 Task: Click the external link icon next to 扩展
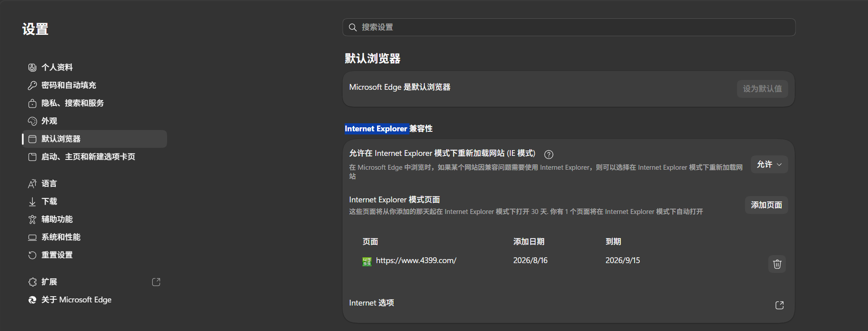[156, 282]
